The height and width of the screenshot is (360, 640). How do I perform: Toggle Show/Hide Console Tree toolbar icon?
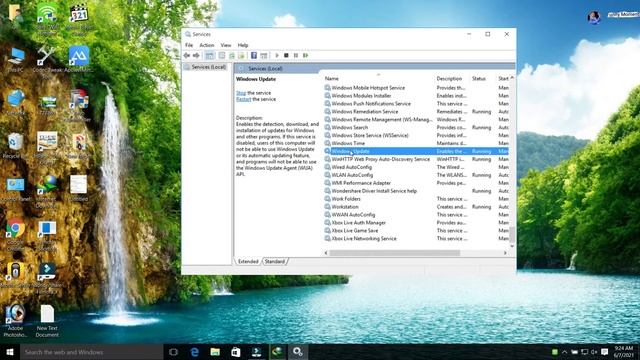209,56
